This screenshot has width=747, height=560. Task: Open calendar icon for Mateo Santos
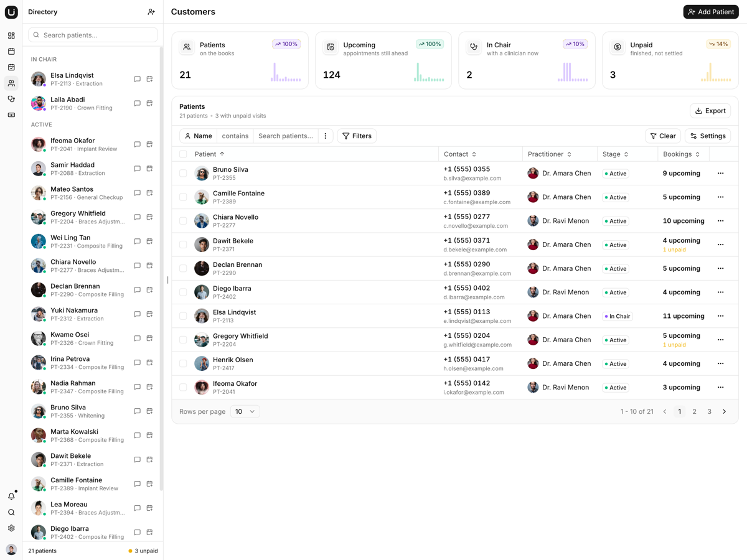149,193
